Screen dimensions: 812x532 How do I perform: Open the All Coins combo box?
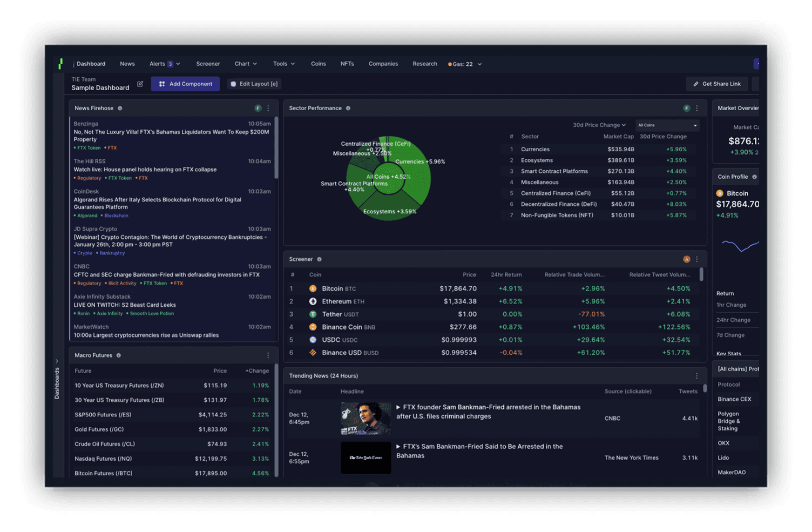click(x=667, y=125)
